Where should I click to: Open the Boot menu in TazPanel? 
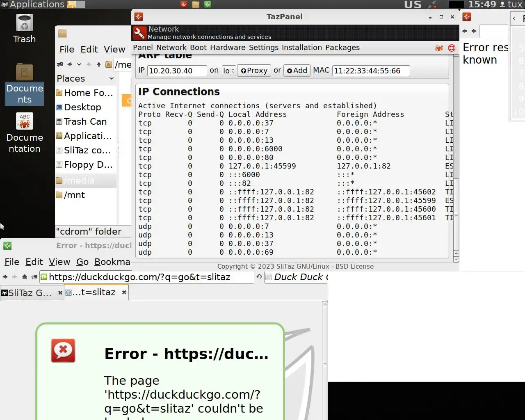click(x=198, y=48)
